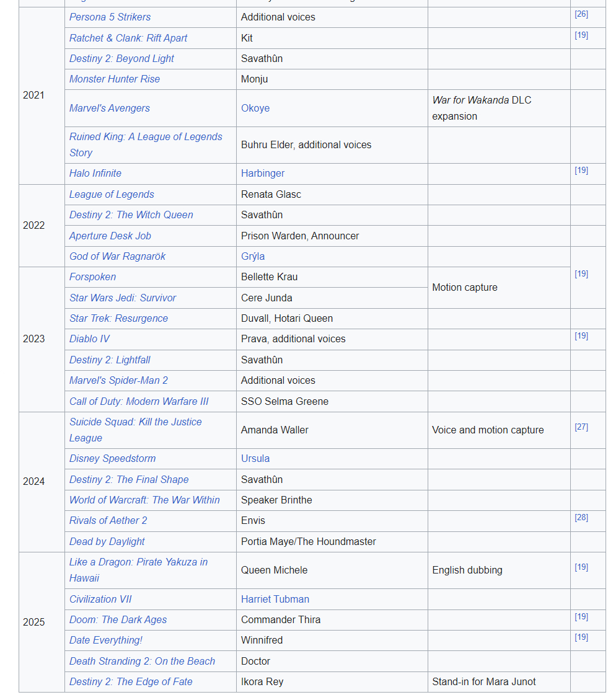Visit the Date Everything! article
Screen dimensions: 608x700
click(x=106, y=640)
